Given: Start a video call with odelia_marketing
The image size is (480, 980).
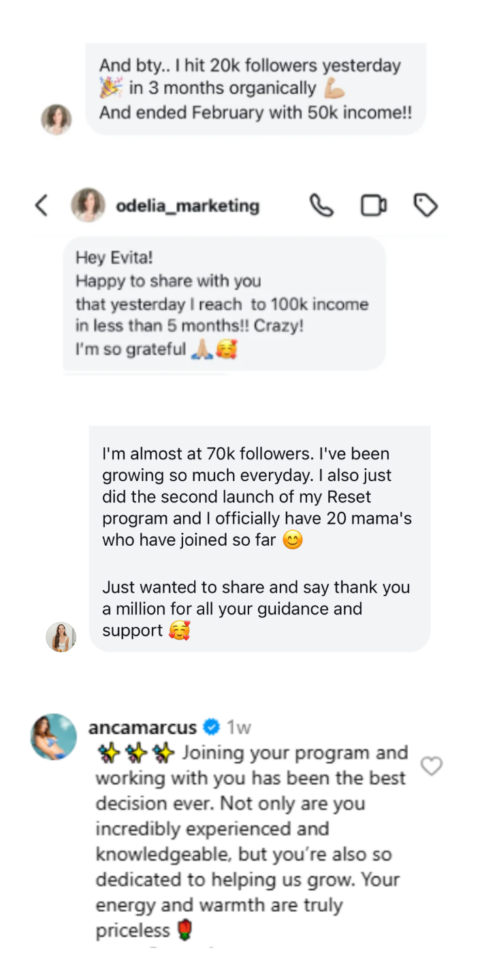Looking at the screenshot, I should click(373, 206).
